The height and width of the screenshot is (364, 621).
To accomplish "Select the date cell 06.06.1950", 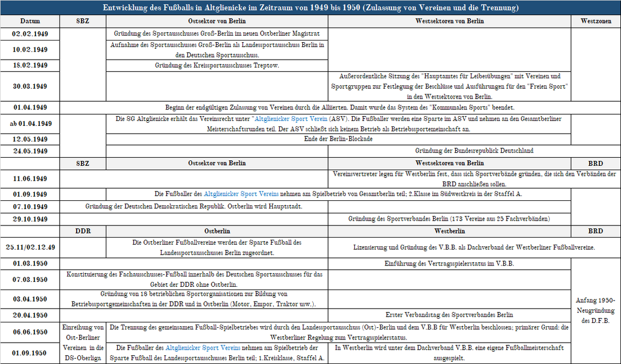I will coord(30,332).
